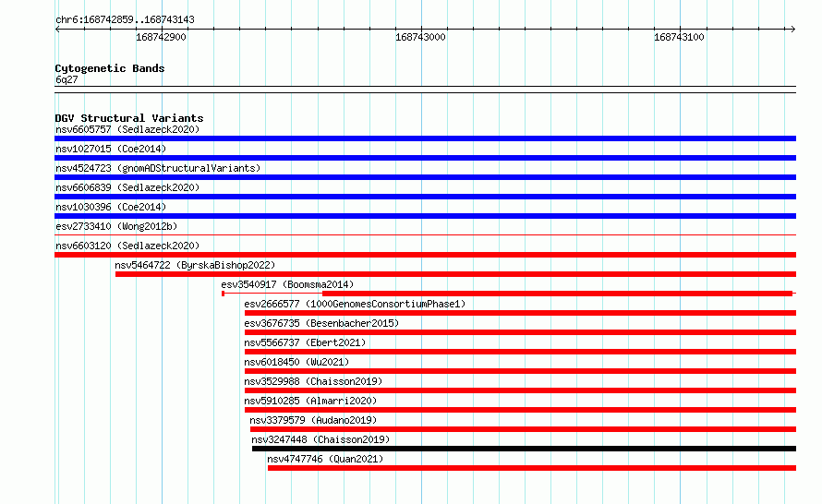Image resolution: width=822 pixels, height=504 pixels.
Task: Select the red bar under esv3676735
Action: (x=520, y=332)
